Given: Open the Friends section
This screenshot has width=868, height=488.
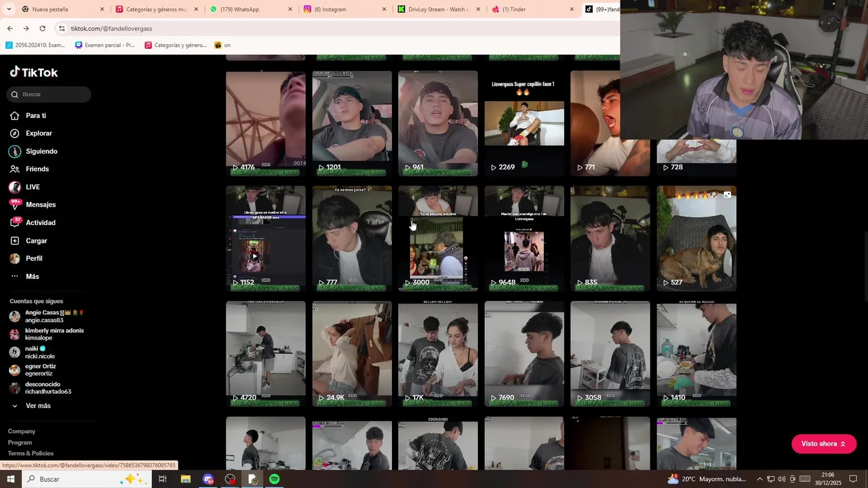Looking at the screenshot, I should pyautogui.click(x=29, y=169).
